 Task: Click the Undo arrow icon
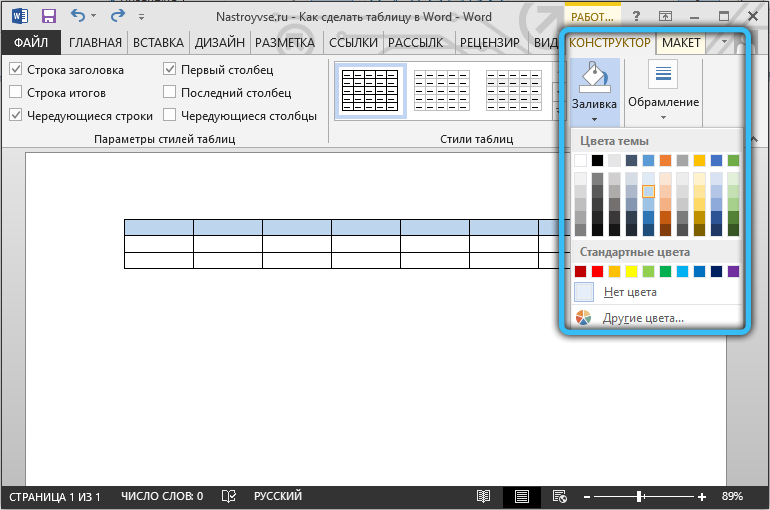(x=78, y=17)
